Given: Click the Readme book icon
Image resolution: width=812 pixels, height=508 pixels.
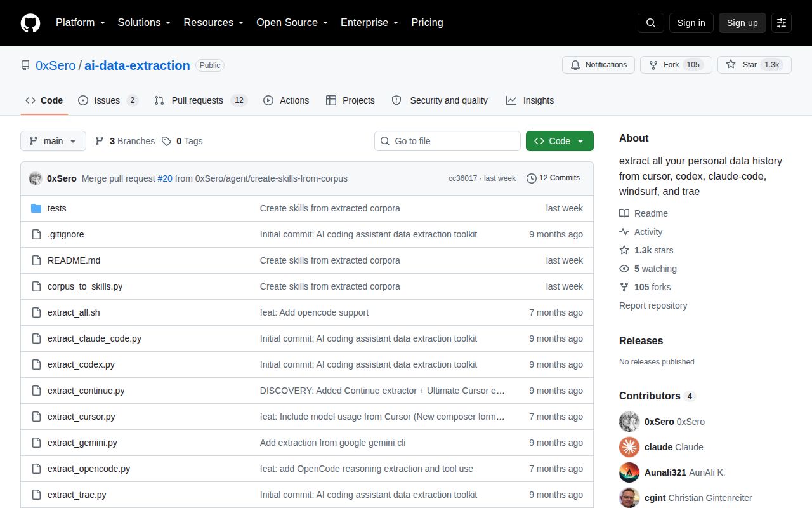Looking at the screenshot, I should 624,213.
